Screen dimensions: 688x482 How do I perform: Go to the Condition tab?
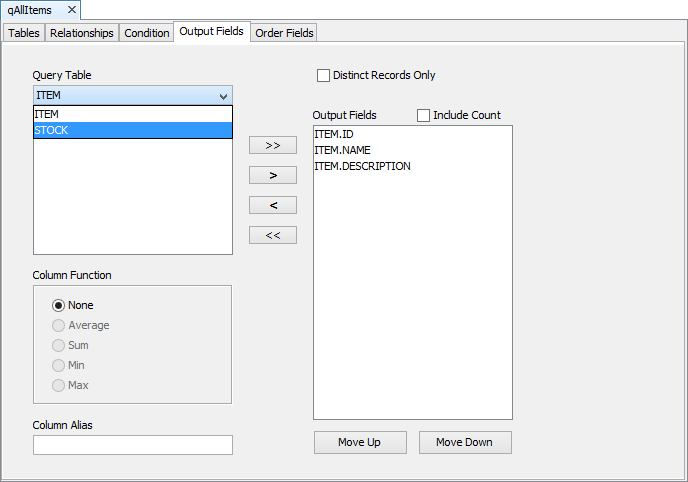point(147,33)
